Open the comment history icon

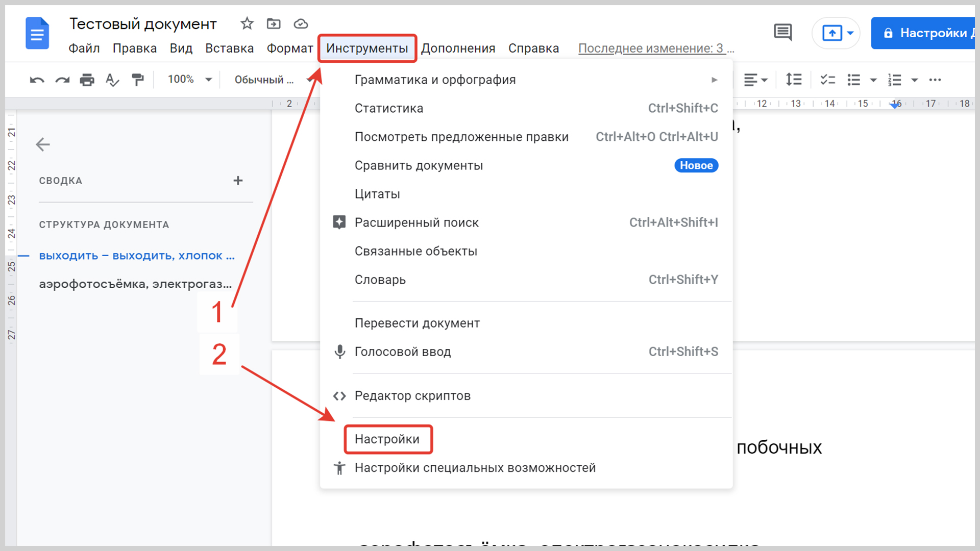782,33
